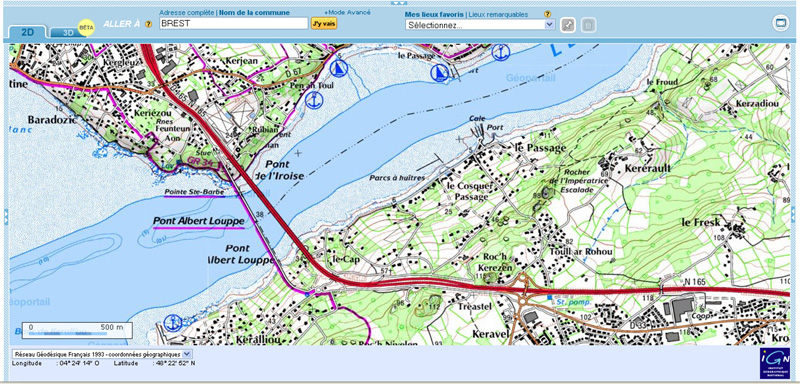Click 'St. pomp.' blue label
Image resolution: width=800 pixels, height=384 pixels.
[x=574, y=302]
